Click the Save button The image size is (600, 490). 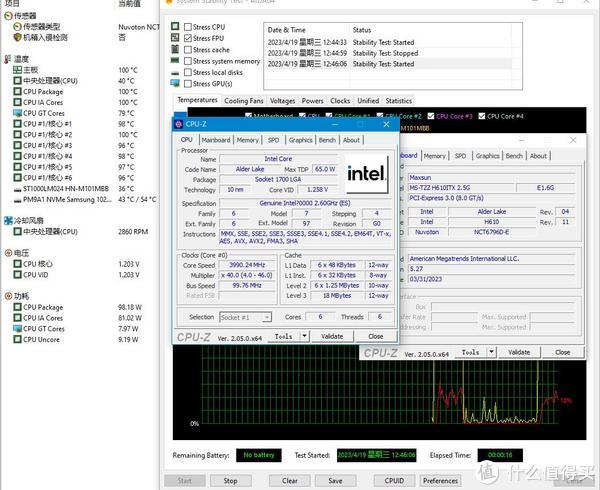click(x=335, y=481)
